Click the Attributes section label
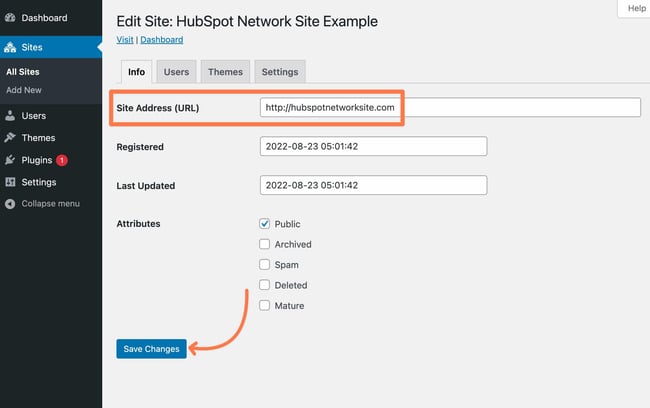Viewport: 650px width, 408px height. 138,224
